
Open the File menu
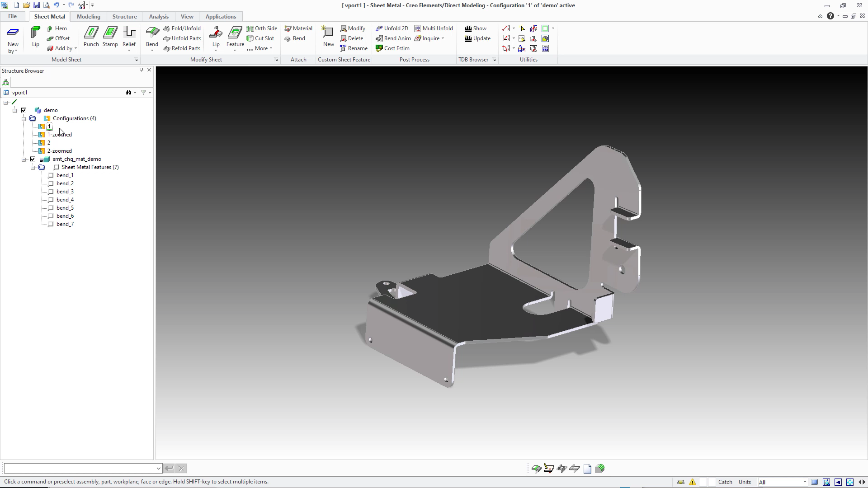point(12,17)
